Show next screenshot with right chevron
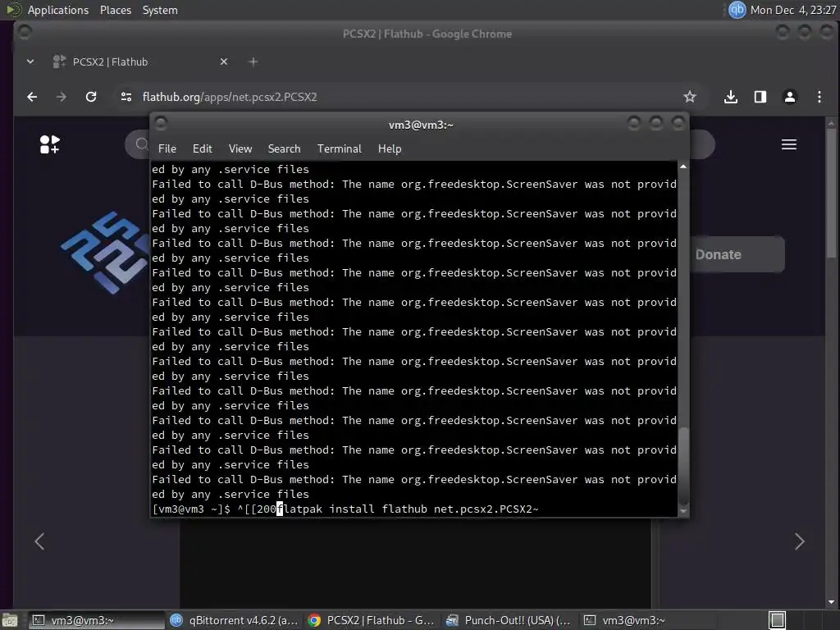Viewport: 840px width, 630px height. coord(799,541)
